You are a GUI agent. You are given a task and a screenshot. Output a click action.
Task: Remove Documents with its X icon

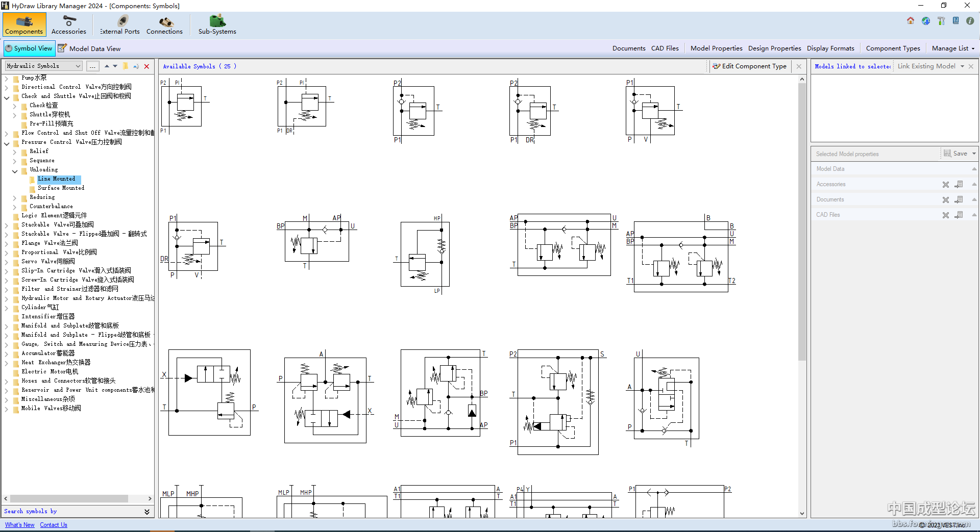(x=946, y=200)
